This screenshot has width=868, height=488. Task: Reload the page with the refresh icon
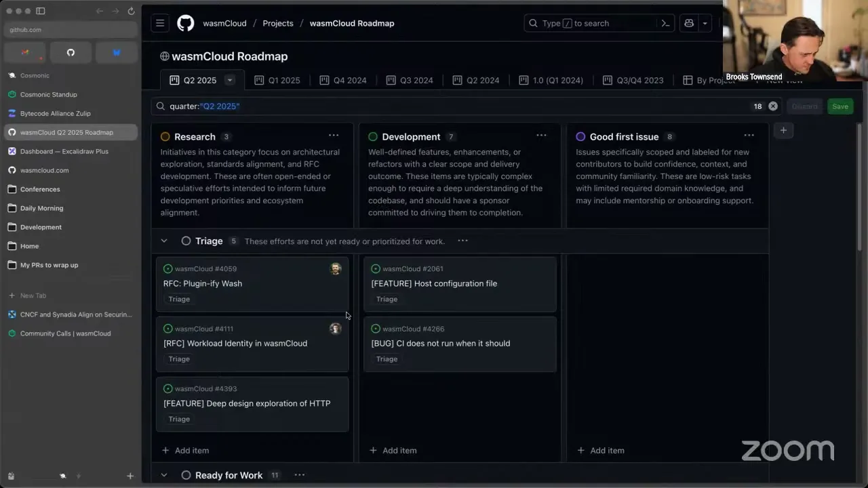coord(131,11)
